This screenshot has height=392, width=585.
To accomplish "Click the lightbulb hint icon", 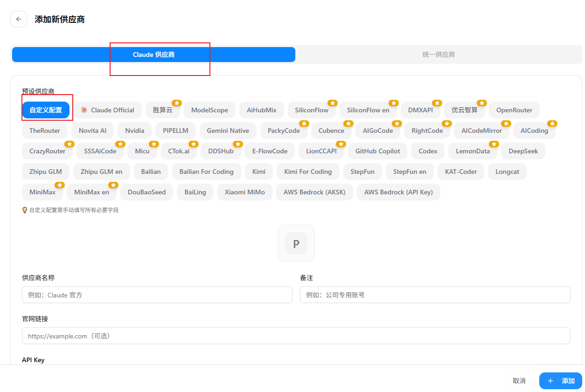I will [x=25, y=210].
